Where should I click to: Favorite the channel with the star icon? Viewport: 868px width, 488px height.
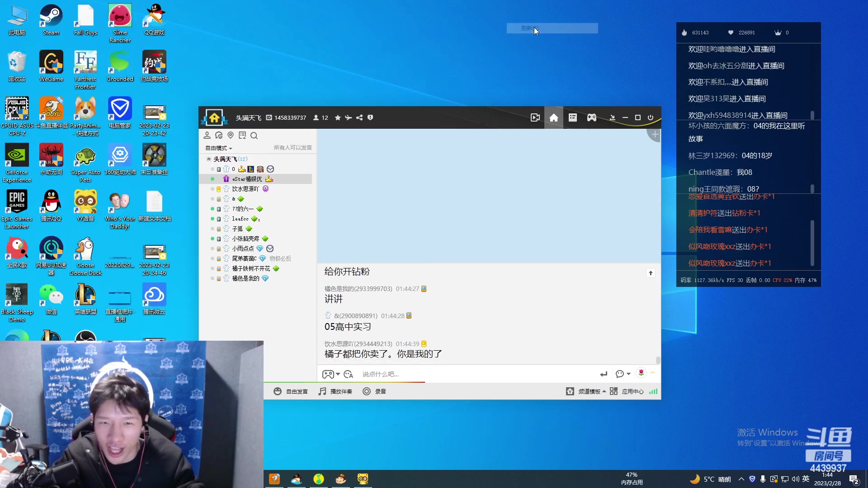[x=338, y=117]
